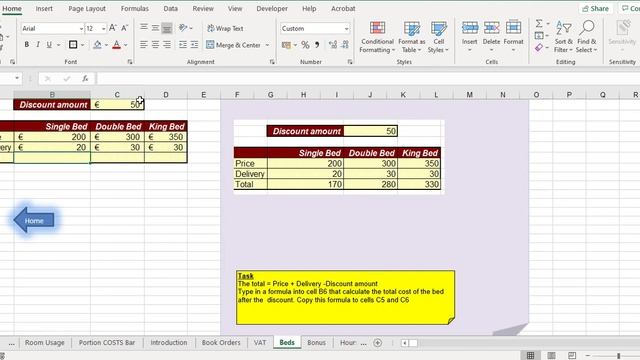Open Cell Styles gallery
This screenshot has width=640, height=360.
pos(438,37)
